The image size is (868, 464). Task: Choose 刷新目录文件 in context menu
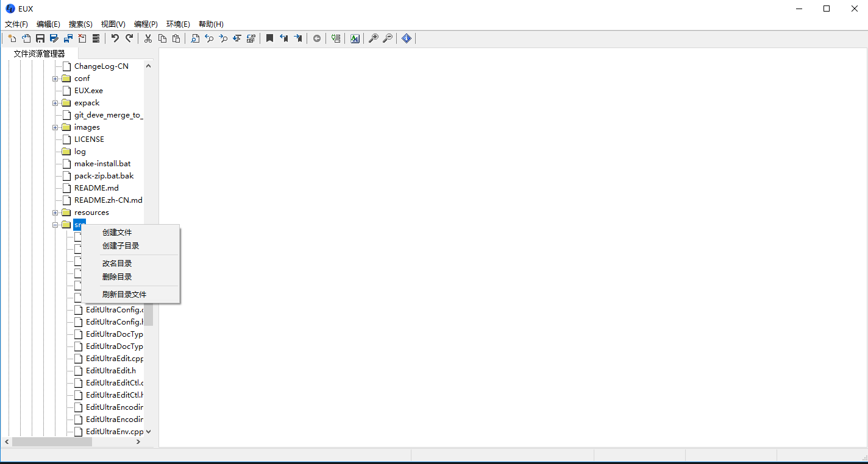(124, 295)
